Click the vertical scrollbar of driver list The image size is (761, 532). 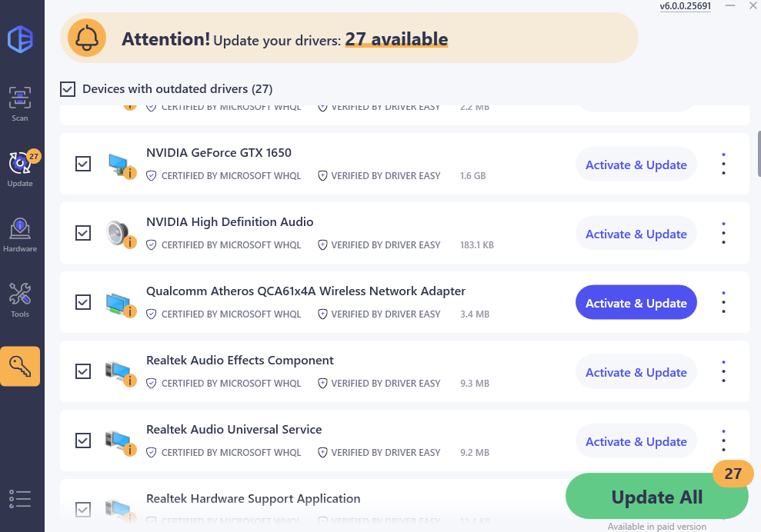click(x=758, y=154)
